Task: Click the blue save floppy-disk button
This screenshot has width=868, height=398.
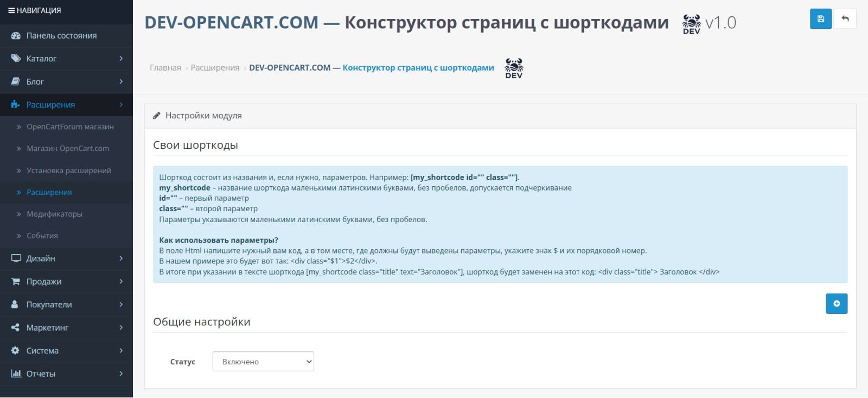Action: pyautogui.click(x=821, y=19)
